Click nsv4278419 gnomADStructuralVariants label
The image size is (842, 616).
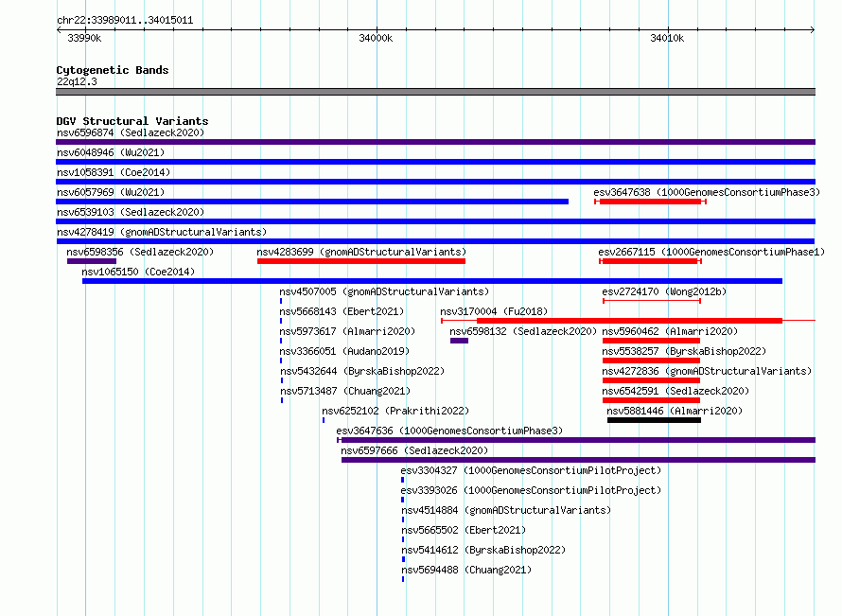click(162, 232)
